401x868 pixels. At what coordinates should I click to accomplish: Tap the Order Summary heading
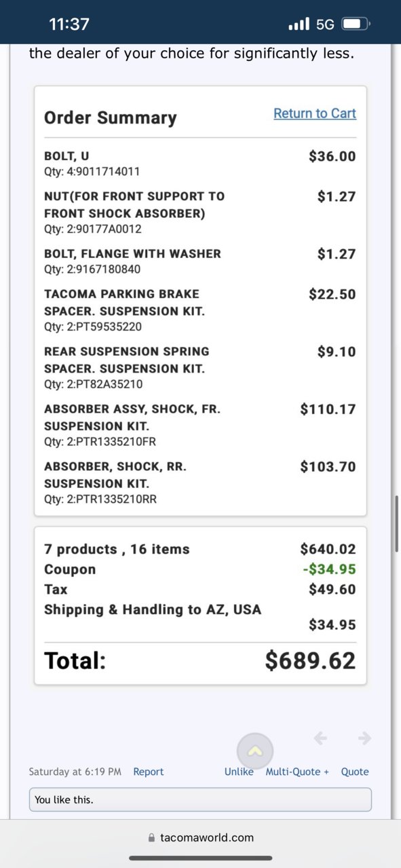pyautogui.click(x=111, y=117)
